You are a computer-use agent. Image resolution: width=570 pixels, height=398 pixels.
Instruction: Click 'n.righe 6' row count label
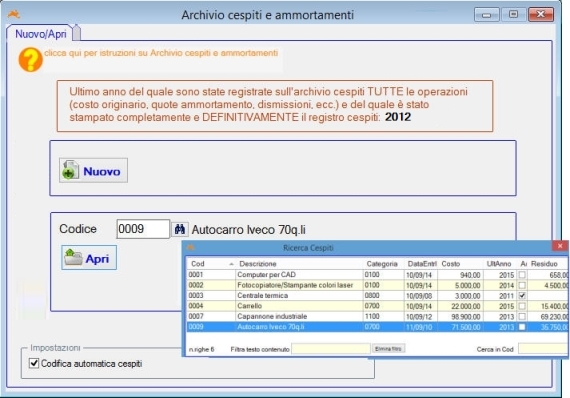pyautogui.click(x=201, y=349)
